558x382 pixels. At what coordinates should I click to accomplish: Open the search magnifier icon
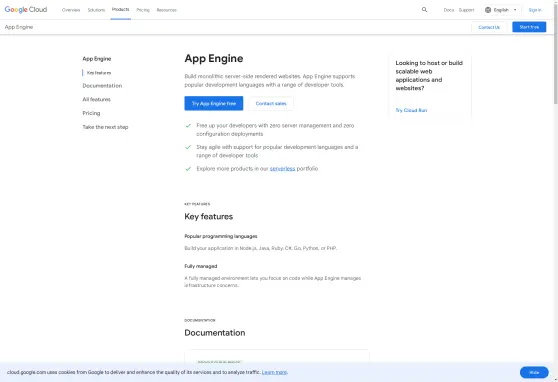tap(424, 10)
